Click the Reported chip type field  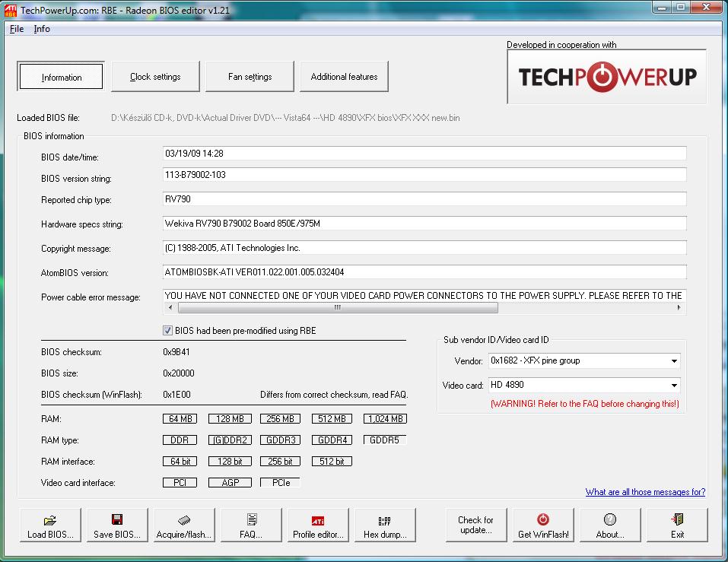click(x=424, y=199)
